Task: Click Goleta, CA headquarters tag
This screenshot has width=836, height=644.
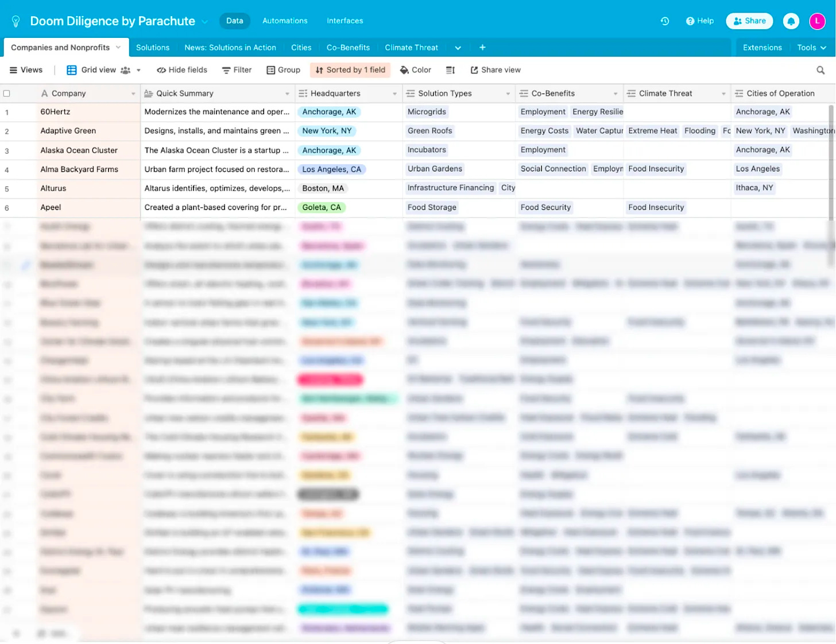Action: (322, 207)
